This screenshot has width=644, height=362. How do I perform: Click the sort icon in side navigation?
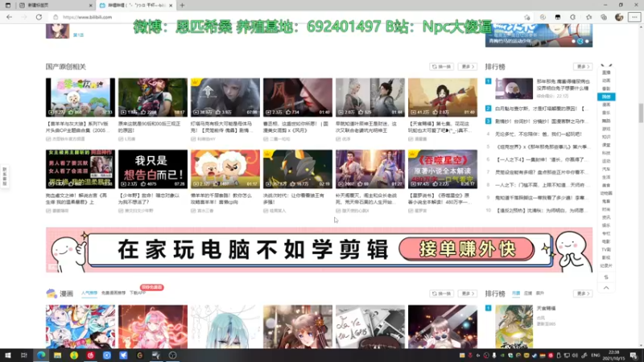click(606, 277)
